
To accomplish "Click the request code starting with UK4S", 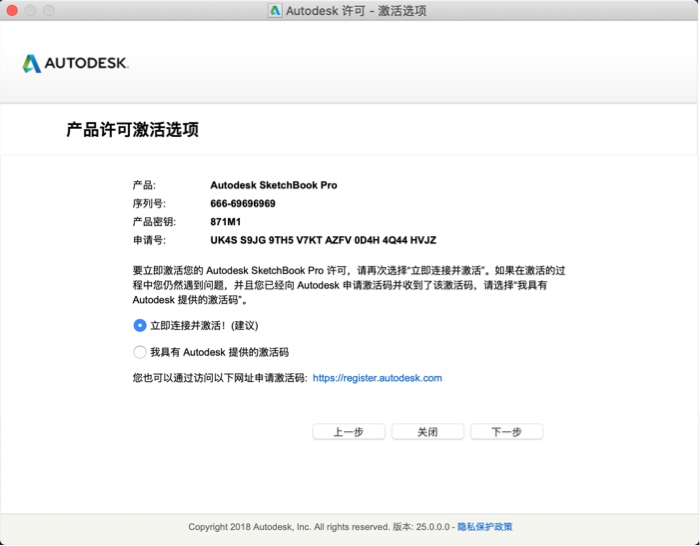I will pos(323,240).
